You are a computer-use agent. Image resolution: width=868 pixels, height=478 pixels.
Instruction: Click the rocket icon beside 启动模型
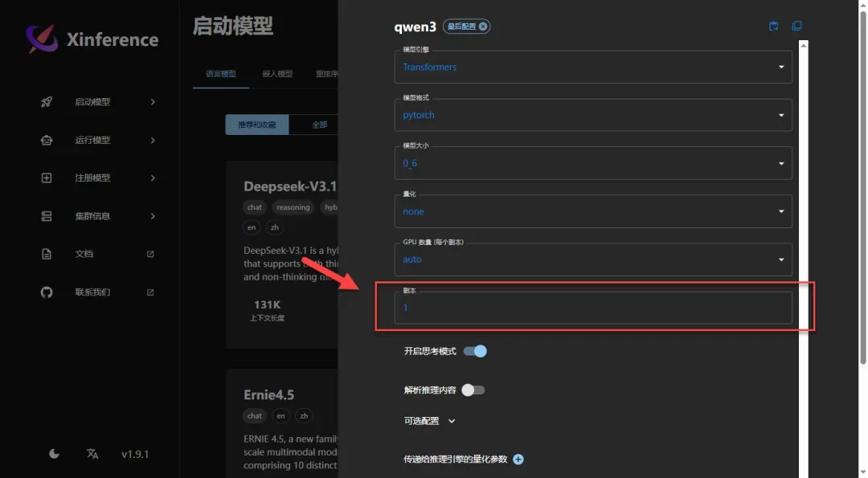coord(47,102)
